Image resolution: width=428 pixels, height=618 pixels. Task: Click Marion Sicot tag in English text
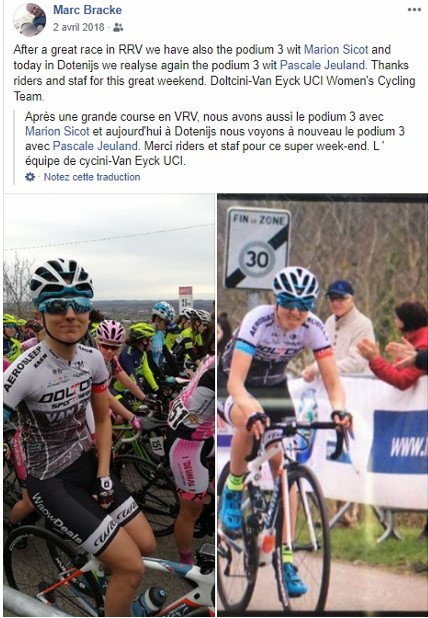pos(336,50)
